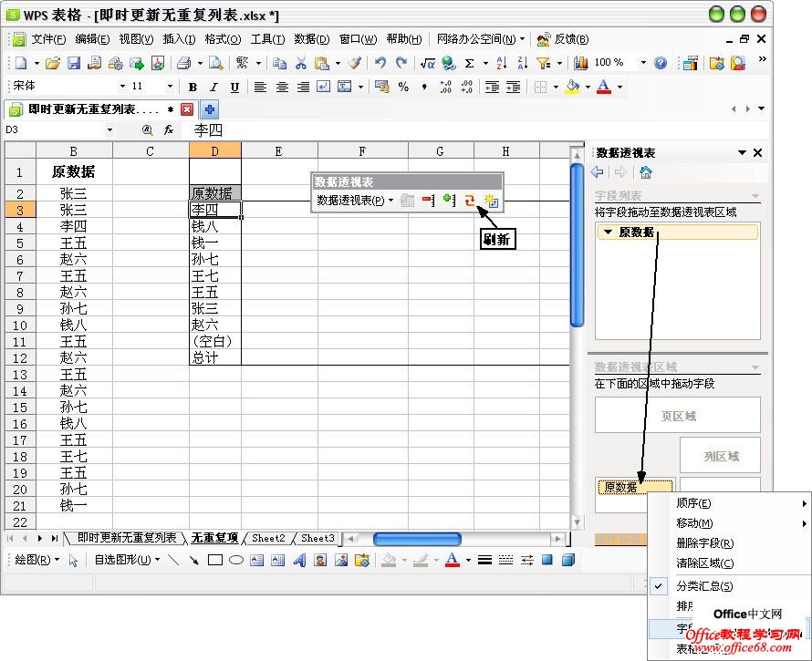
Task: Click 清除区域 in the context menu
Action: [704, 563]
